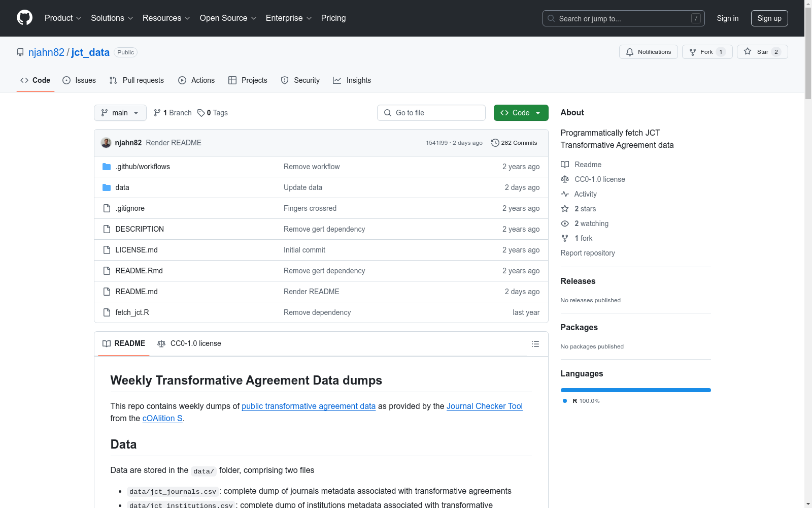This screenshot has width=812, height=508.
Task: Open the njahn82 owner link in breadcrumb
Action: coord(46,52)
